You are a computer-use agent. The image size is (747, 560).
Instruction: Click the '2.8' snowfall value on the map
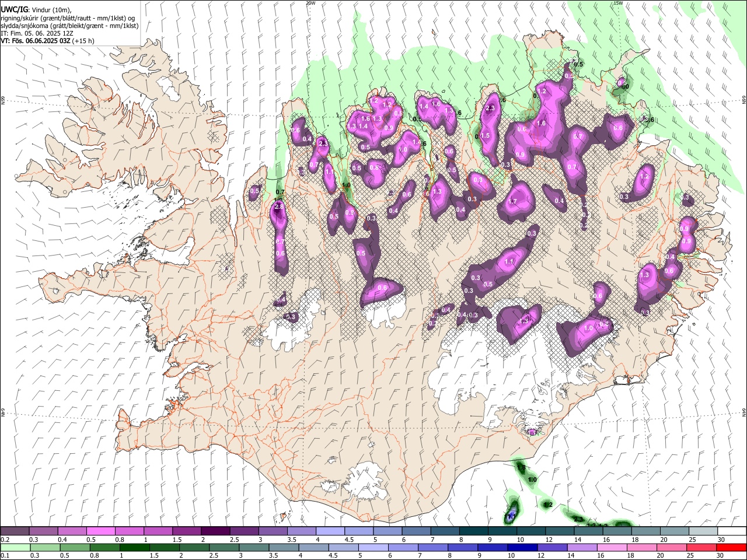coord(278,206)
